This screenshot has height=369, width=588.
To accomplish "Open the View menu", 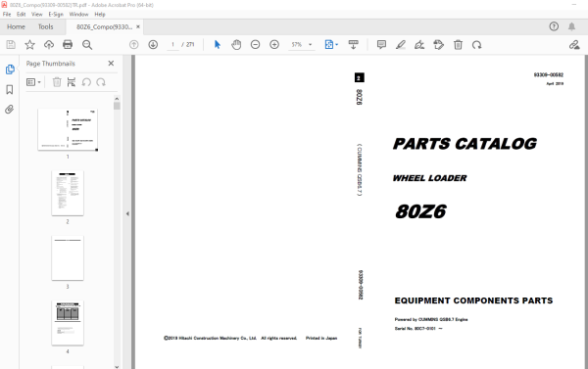I will click(x=37, y=15).
